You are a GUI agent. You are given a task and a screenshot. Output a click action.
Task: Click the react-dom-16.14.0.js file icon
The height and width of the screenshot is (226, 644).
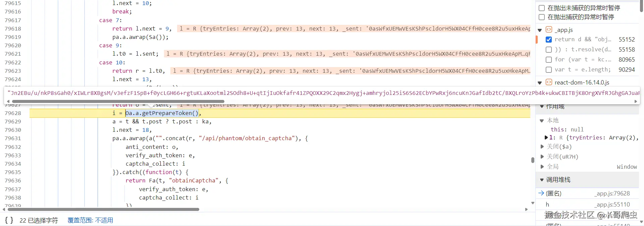point(549,82)
